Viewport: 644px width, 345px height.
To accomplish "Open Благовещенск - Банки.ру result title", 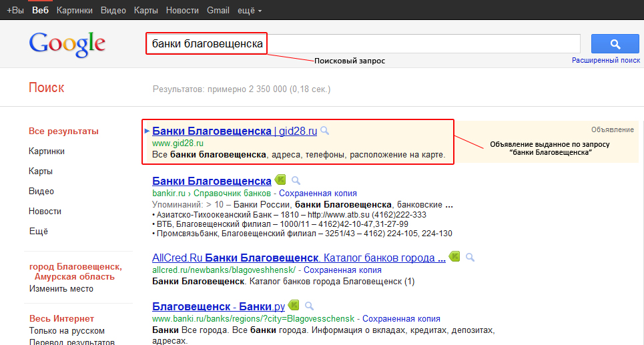I will click(x=218, y=306).
